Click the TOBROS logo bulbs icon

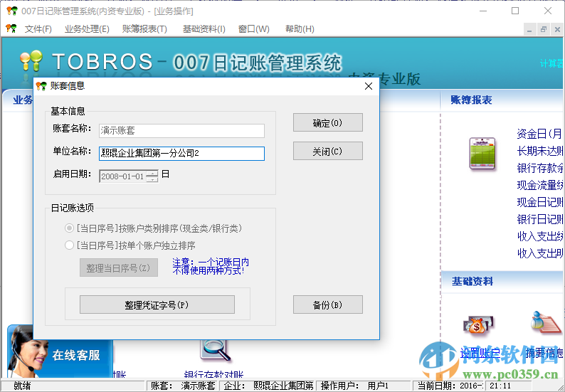[x=31, y=61]
